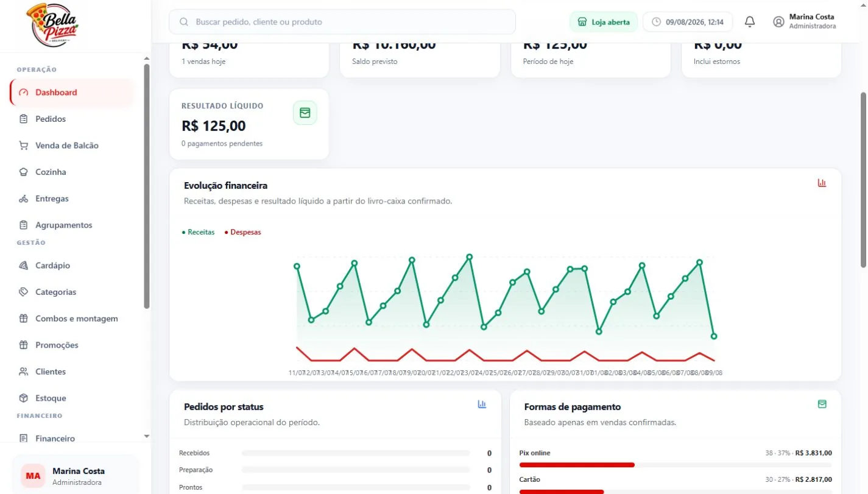The image size is (868, 494).
Task: Select the Dashboard sidebar link
Action: coord(72,93)
